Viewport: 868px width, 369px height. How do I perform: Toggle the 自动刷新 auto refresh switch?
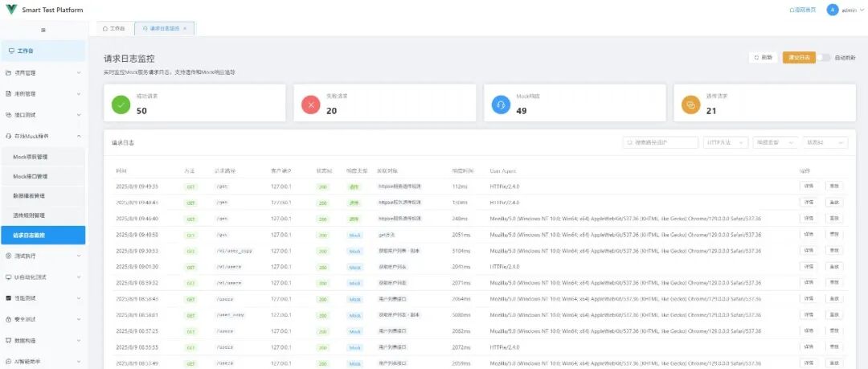[823, 57]
